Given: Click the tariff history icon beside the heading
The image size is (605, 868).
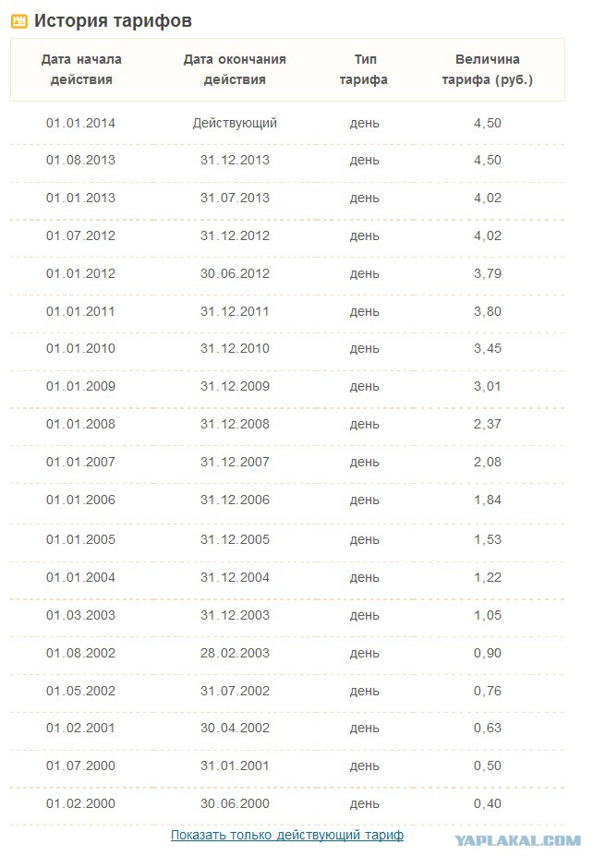Looking at the screenshot, I should tap(18, 21).
